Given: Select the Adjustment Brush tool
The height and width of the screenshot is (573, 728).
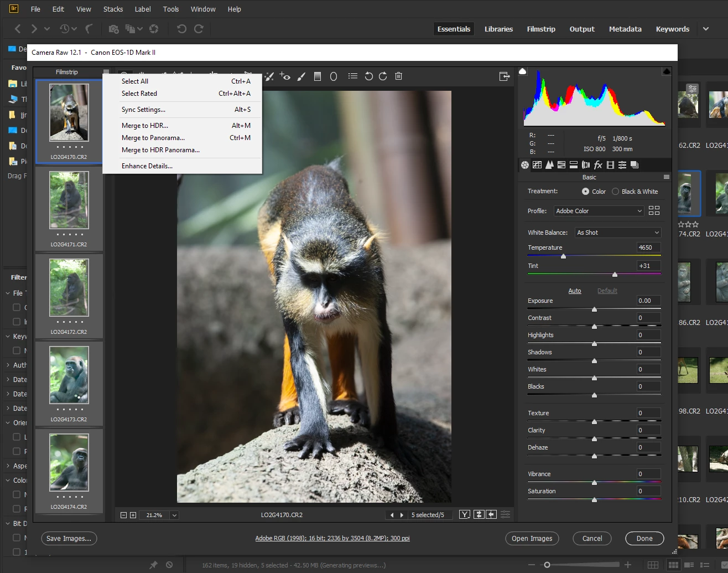Looking at the screenshot, I should 301,76.
